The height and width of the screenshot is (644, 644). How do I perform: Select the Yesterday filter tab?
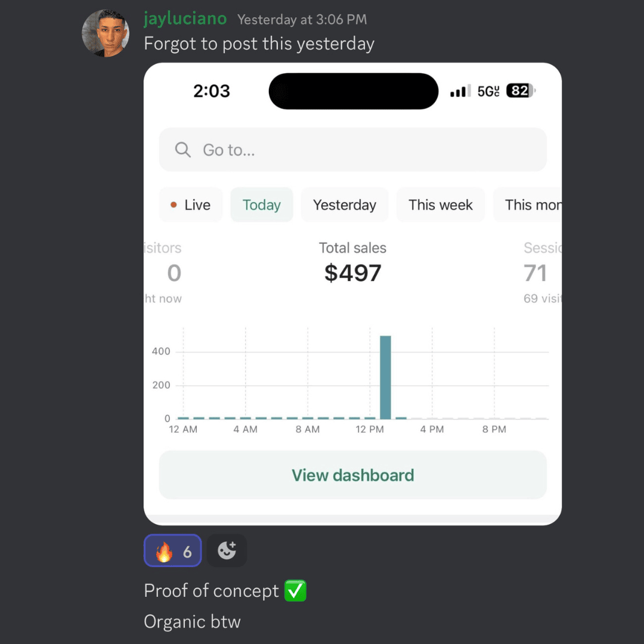point(345,205)
